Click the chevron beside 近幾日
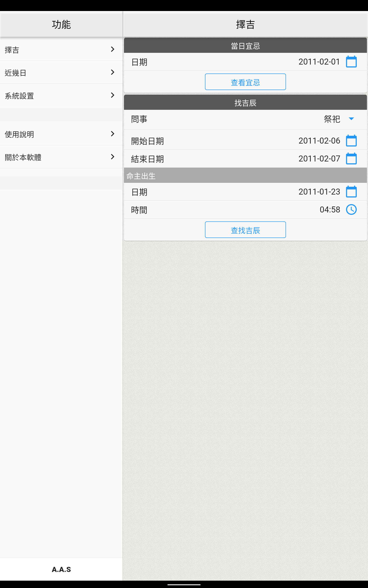 click(x=112, y=72)
